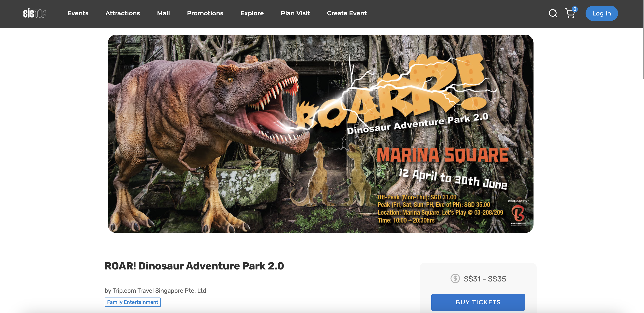Open the Plan Visit menu
The image size is (644, 313).
coord(295,13)
